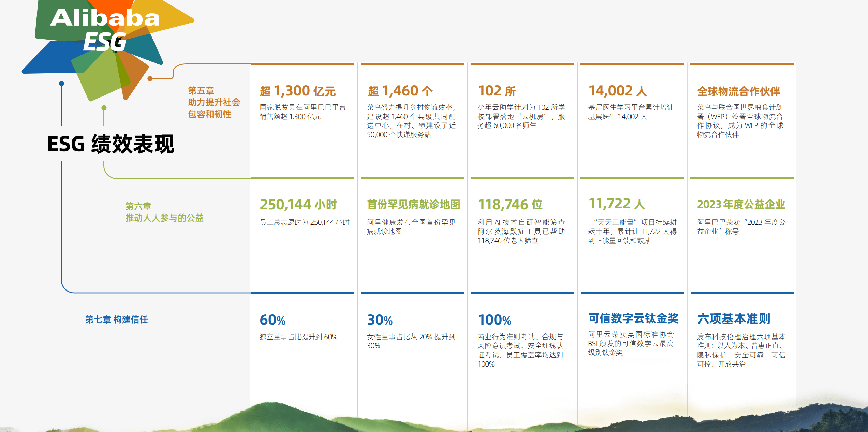The image size is (868, 432).
Task: Click the 菜鸟与联合国世界粮食计划署 WFP description paragraph
Action: (740, 121)
